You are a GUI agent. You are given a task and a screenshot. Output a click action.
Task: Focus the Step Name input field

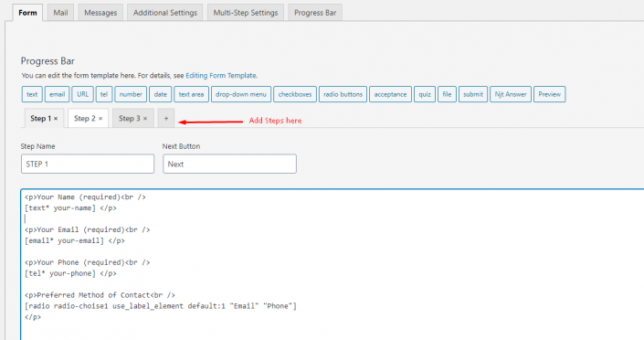pos(88,164)
